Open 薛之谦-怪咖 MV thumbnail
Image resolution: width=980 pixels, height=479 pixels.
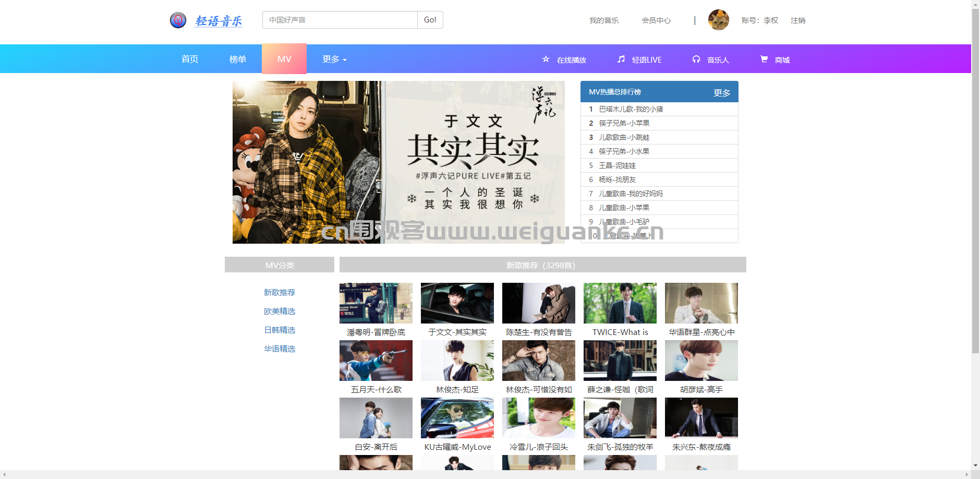(620, 361)
